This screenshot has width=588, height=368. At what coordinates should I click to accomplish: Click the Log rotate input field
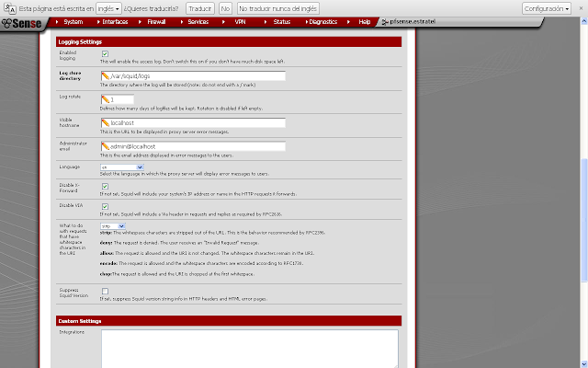click(x=118, y=99)
